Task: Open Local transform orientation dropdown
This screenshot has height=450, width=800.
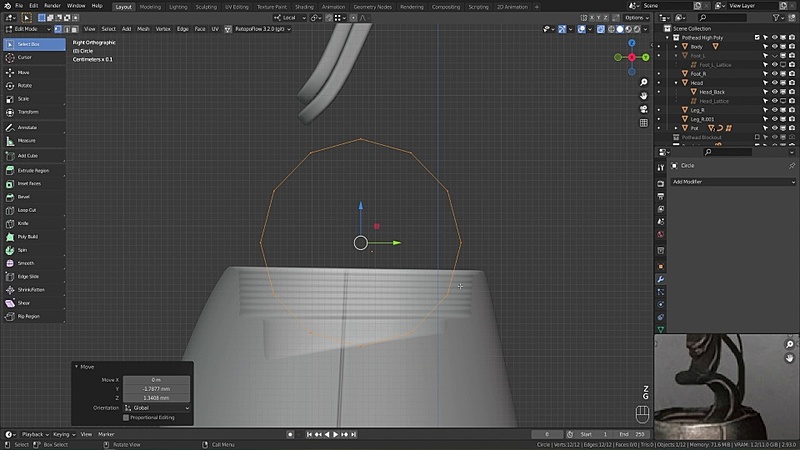Action: 290,18
